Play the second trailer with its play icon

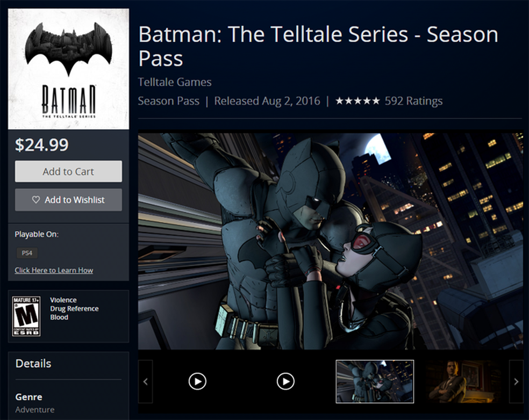[x=285, y=381]
